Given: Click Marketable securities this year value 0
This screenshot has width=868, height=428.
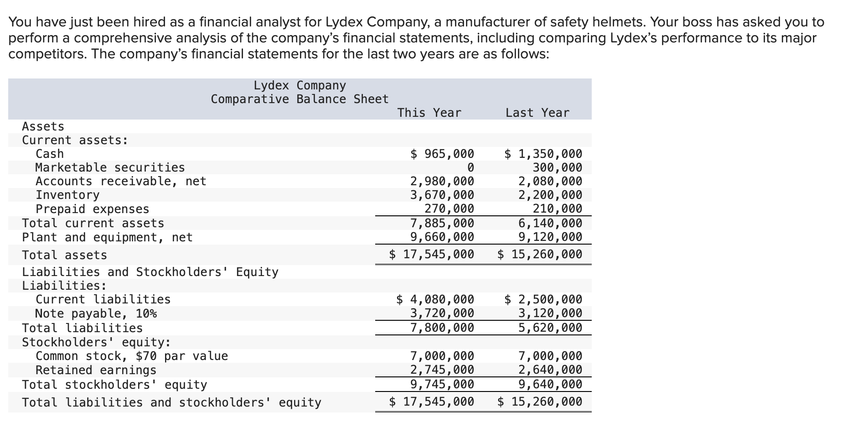Looking at the screenshot, I should tap(470, 167).
